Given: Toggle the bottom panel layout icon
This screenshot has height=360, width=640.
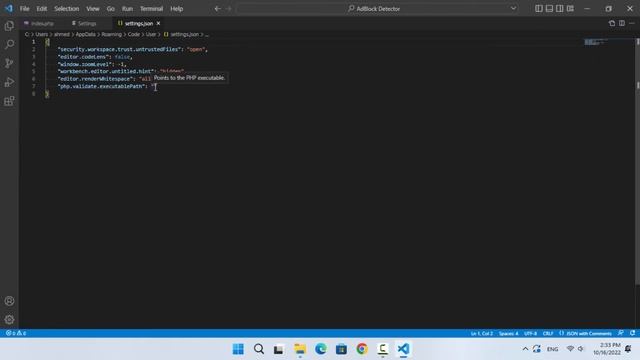Looking at the screenshot, I should click(x=549, y=9).
